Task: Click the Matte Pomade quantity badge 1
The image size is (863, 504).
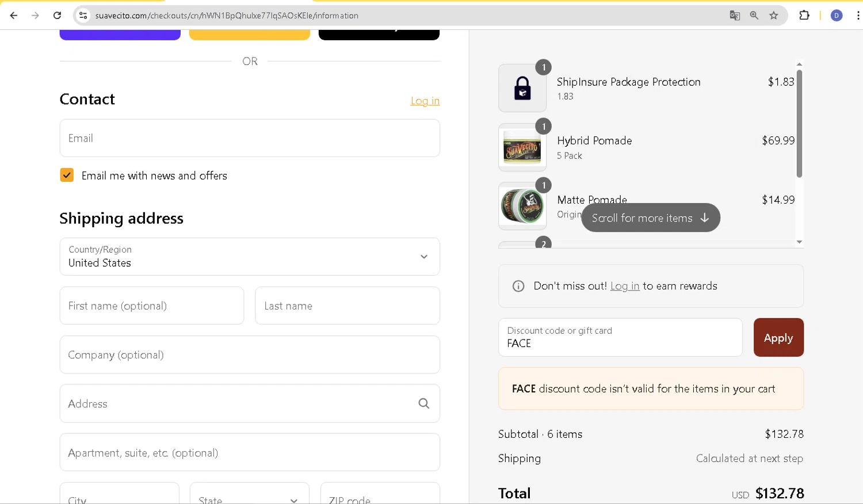Action: coord(544,185)
